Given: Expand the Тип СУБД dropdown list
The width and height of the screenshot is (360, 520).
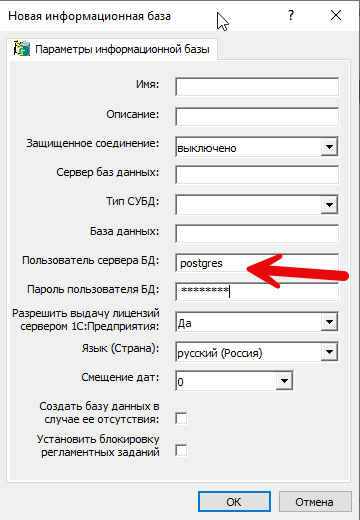Looking at the screenshot, I should click(329, 205).
